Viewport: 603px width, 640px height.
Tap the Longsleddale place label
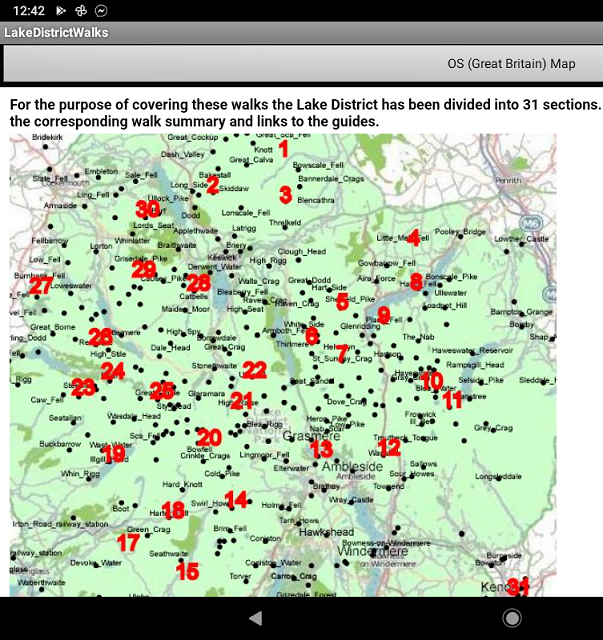[498, 476]
